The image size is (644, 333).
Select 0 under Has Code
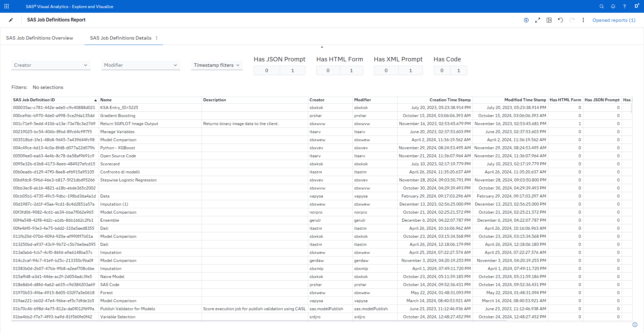[442, 70]
